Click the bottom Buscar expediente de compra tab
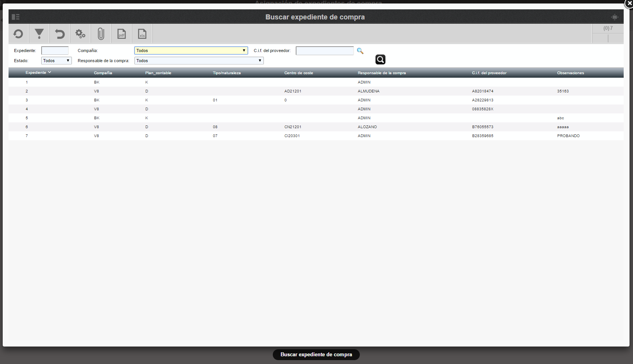The image size is (633, 364). (x=316, y=355)
